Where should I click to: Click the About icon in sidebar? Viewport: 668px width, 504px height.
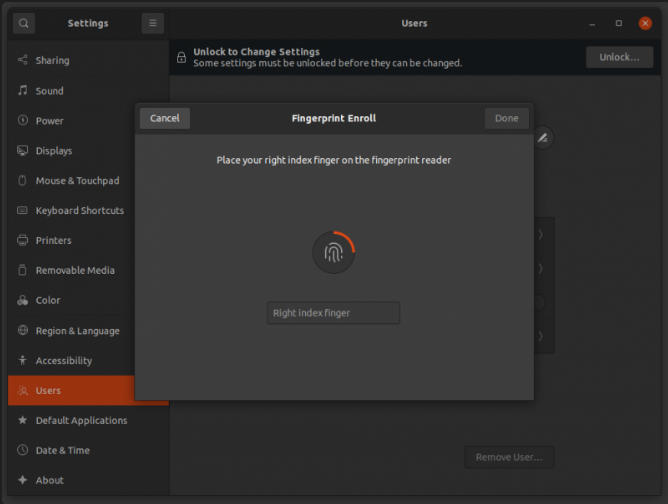[23, 480]
